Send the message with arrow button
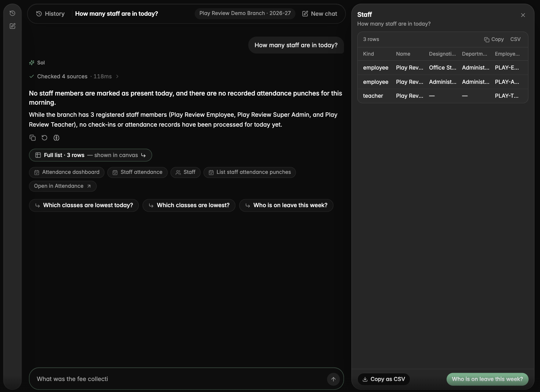This screenshot has width=540, height=392. click(333, 379)
